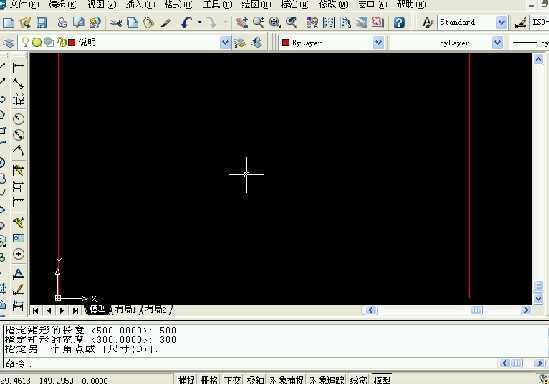Open the View menu

102,5
